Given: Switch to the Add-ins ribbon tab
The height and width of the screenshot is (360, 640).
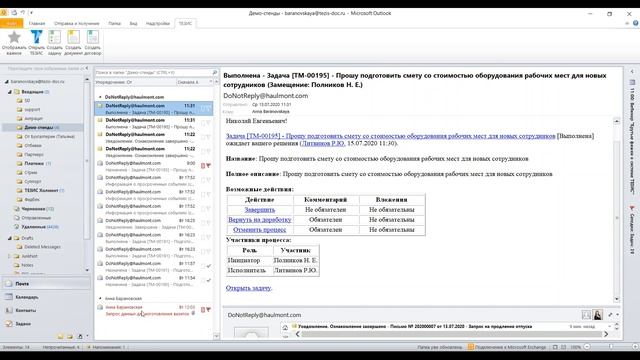Looking at the screenshot, I should (x=158, y=23).
